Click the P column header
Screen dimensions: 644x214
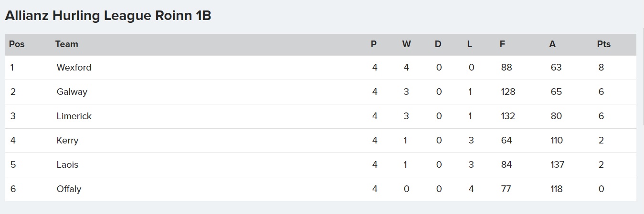click(x=374, y=44)
